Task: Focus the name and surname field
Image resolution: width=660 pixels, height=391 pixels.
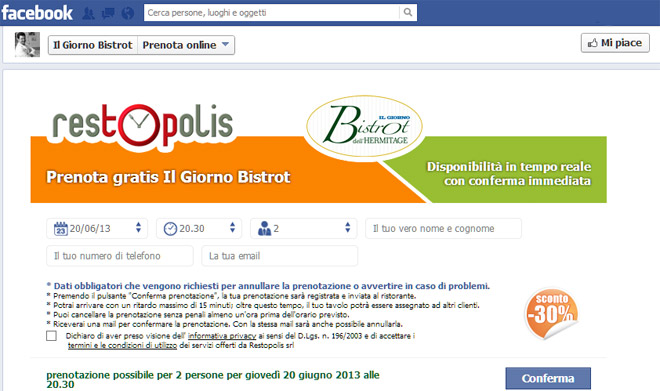Action: [443, 229]
